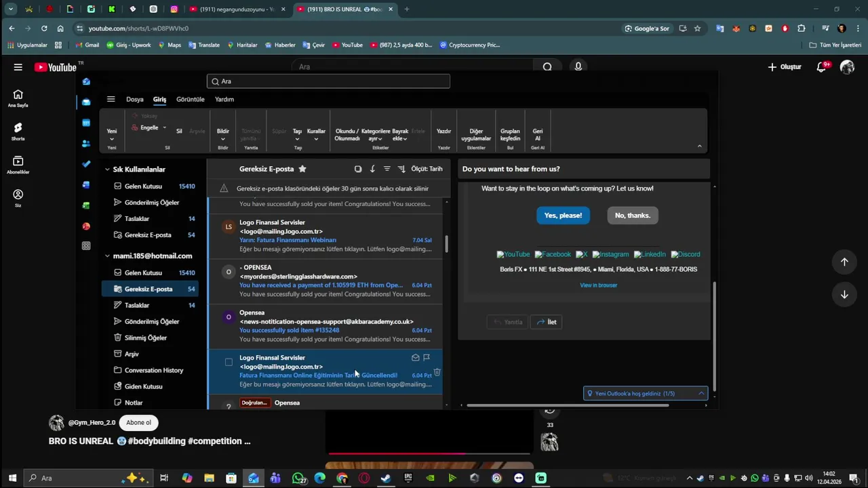Click View in browser link
868x488 pixels.
598,285
